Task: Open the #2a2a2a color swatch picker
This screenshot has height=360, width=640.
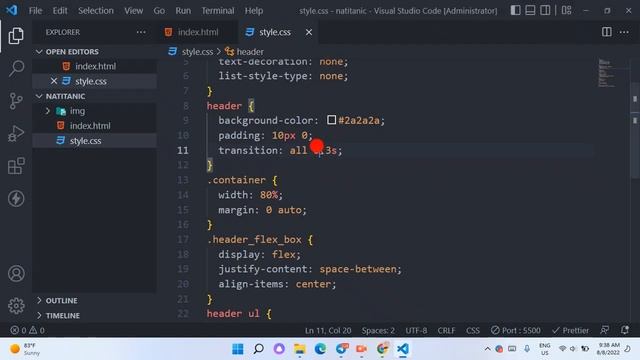Action: [331, 120]
